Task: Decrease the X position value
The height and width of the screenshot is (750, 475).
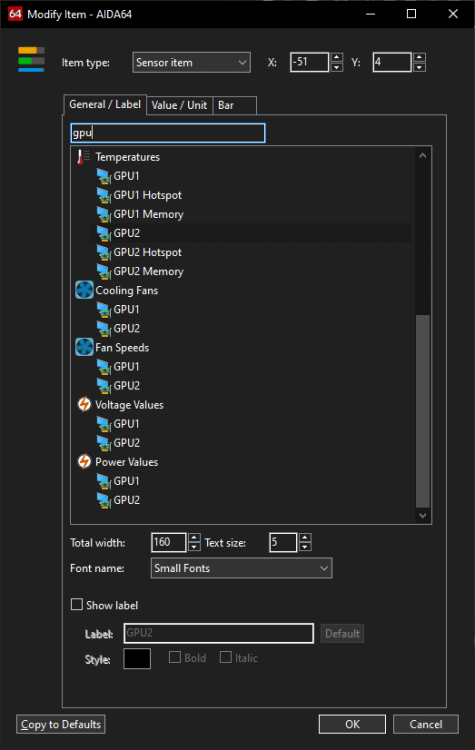Action: (337, 67)
